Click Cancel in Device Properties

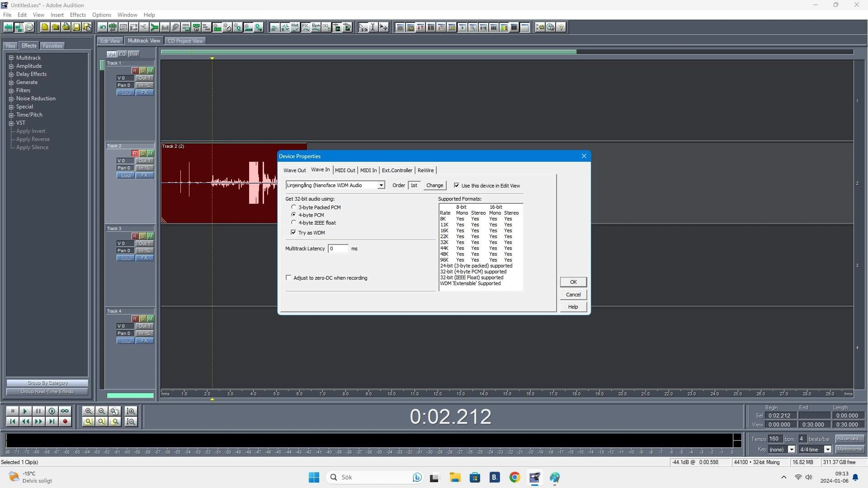pyautogui.click(x=573, y=295)
